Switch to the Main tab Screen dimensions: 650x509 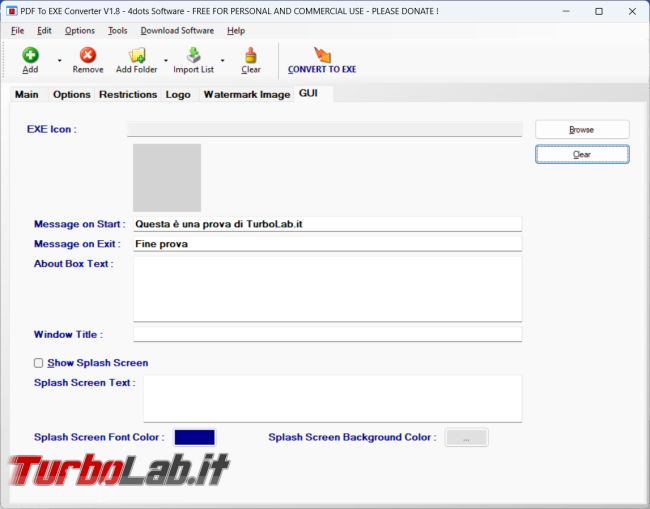[27, 95]
